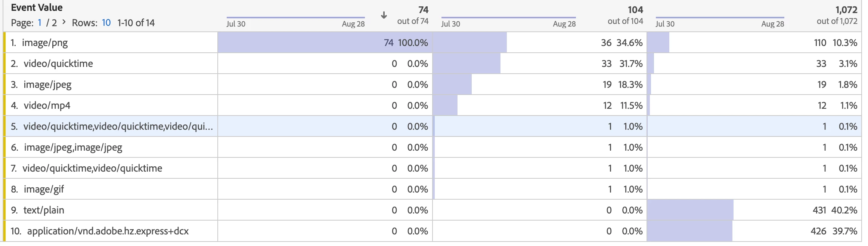Click the 74 out of 74 column total

tap(413, 15)
